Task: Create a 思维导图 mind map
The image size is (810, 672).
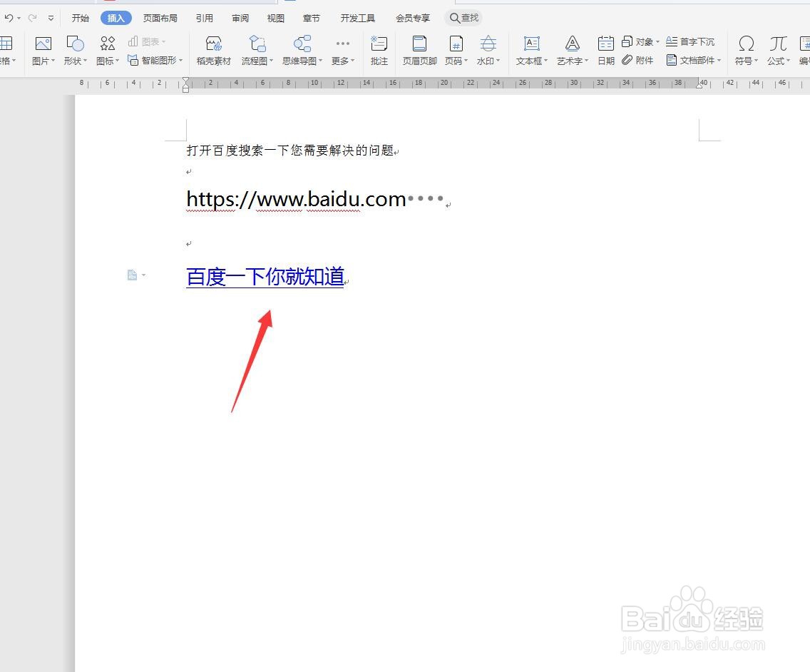Action: pos(299,50)
